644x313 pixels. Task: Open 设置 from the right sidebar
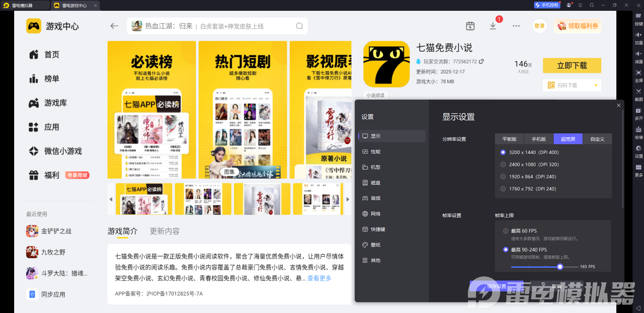[639, 152]
